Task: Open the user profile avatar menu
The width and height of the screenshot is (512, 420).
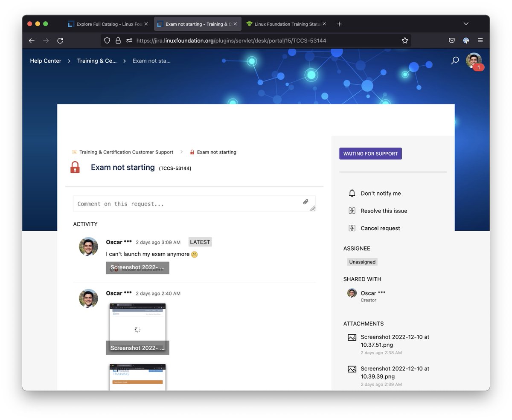Action: [x=474, y=61]
